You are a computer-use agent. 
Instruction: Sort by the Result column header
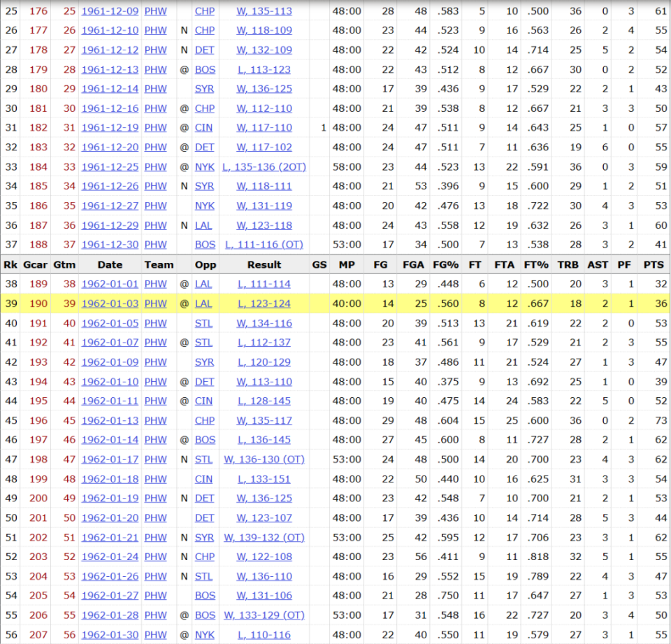264,264
